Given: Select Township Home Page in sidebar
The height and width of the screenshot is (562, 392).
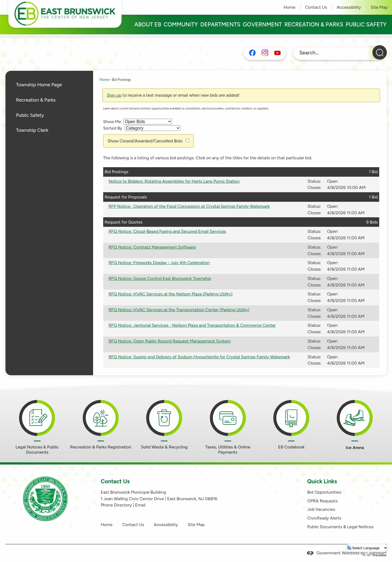Looking at the screenshot, I should (39, 85).
